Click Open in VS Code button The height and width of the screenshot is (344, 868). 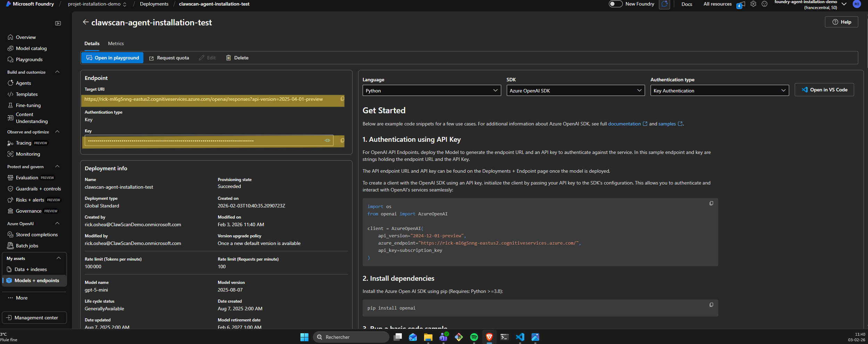(x=824, y=90)
